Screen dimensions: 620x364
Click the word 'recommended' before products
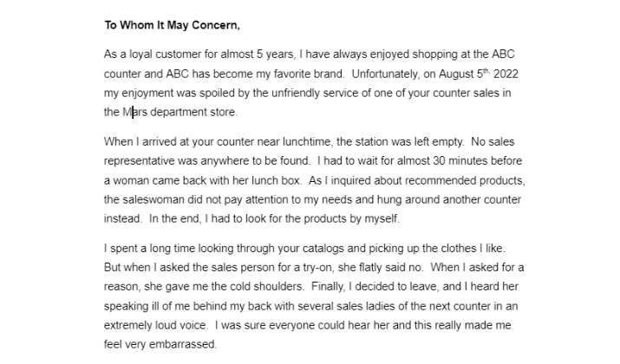pyautogui.click(x=441, y=180)
